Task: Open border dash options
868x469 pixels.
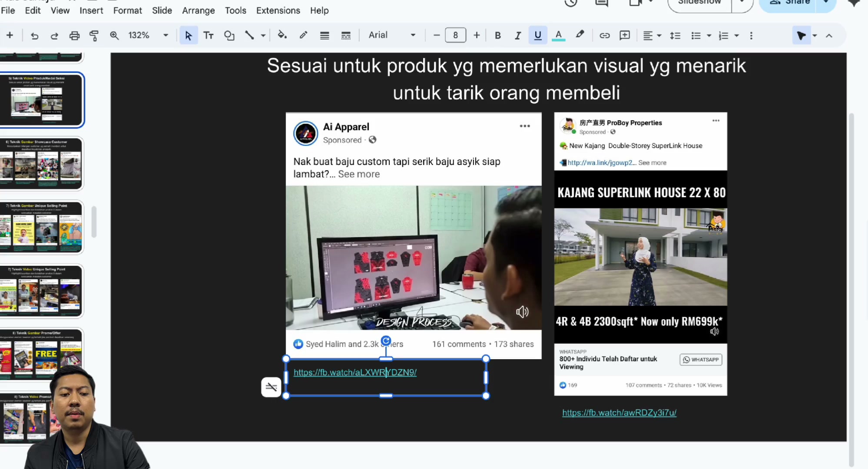Action: [346, 36]
